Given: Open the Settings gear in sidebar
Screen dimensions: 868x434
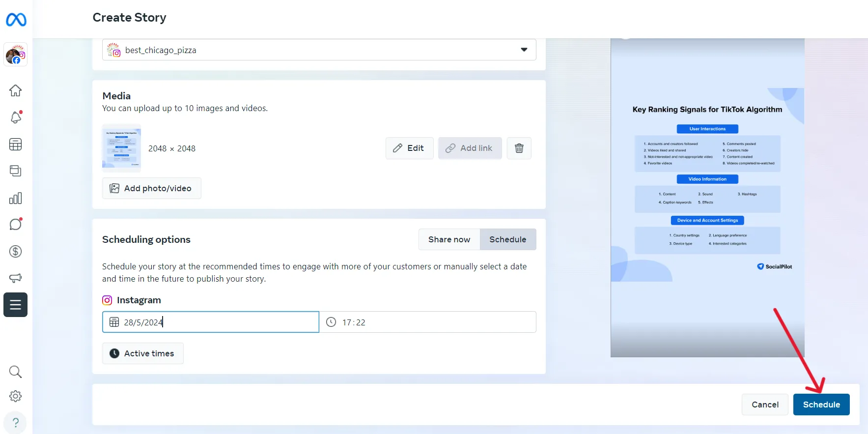Looking at the screenshot, I should coord(16,396).
